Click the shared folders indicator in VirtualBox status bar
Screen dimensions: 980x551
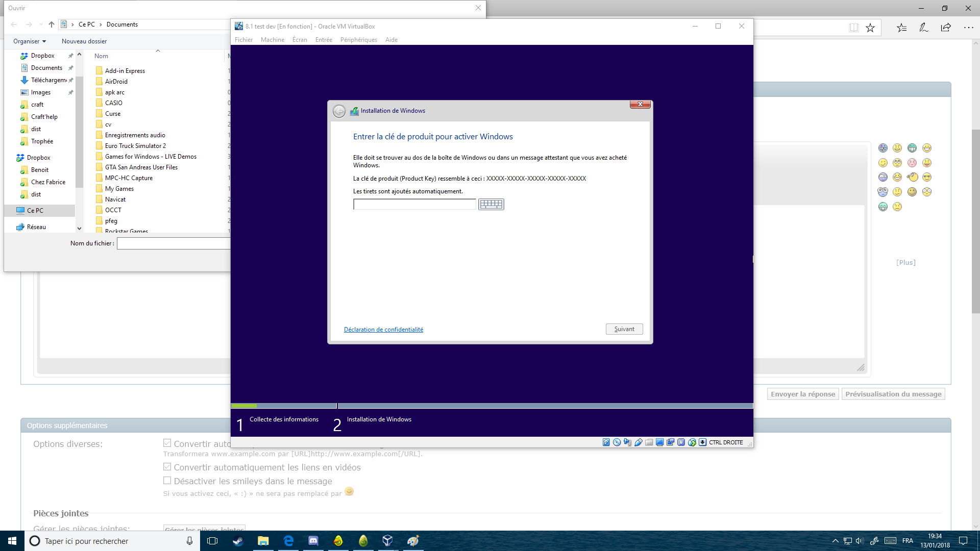coord(649,442)
